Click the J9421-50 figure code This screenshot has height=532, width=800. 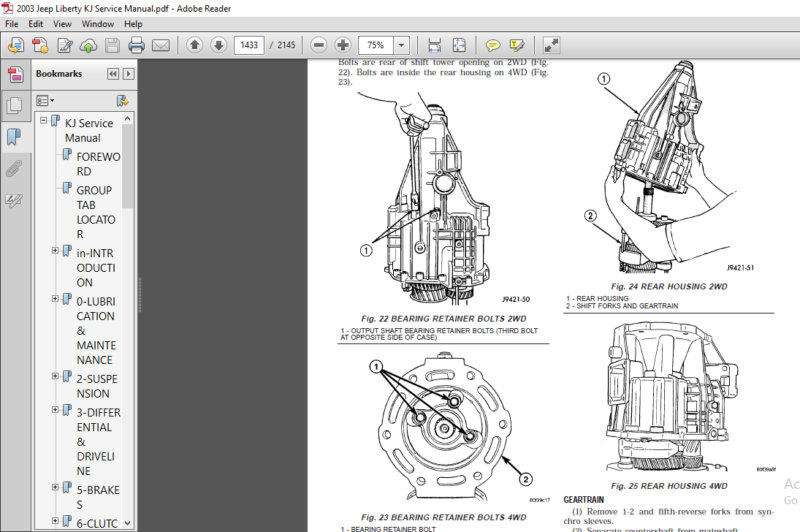pyautogui.click(x=516, y=299)
